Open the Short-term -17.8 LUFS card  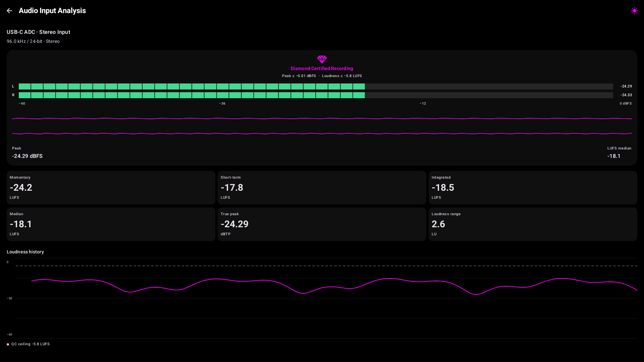click(322, 188)
